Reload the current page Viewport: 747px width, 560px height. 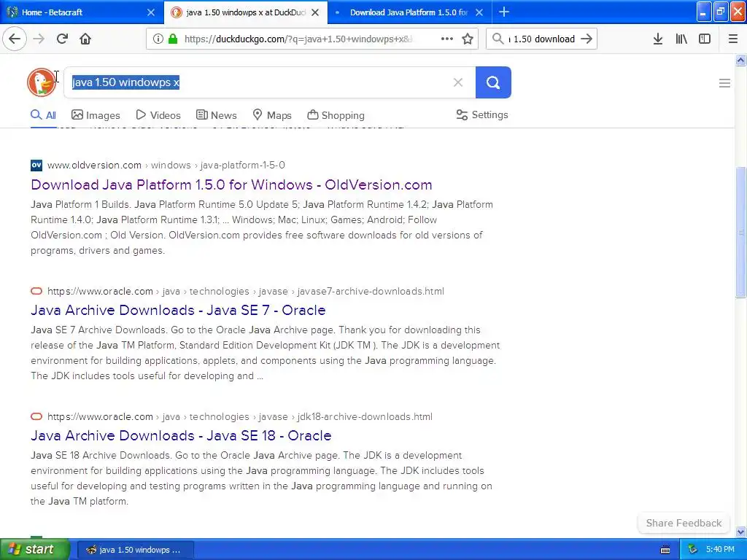pyautogui.click(x=62, y=39)
